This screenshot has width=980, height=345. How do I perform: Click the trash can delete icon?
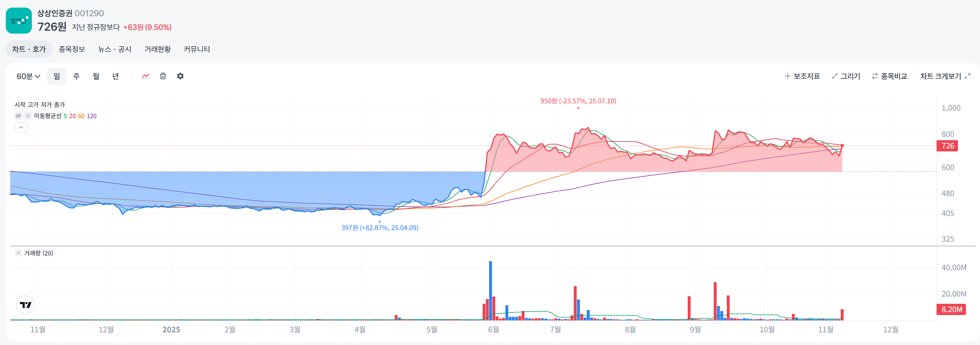(x=163, y=76)
